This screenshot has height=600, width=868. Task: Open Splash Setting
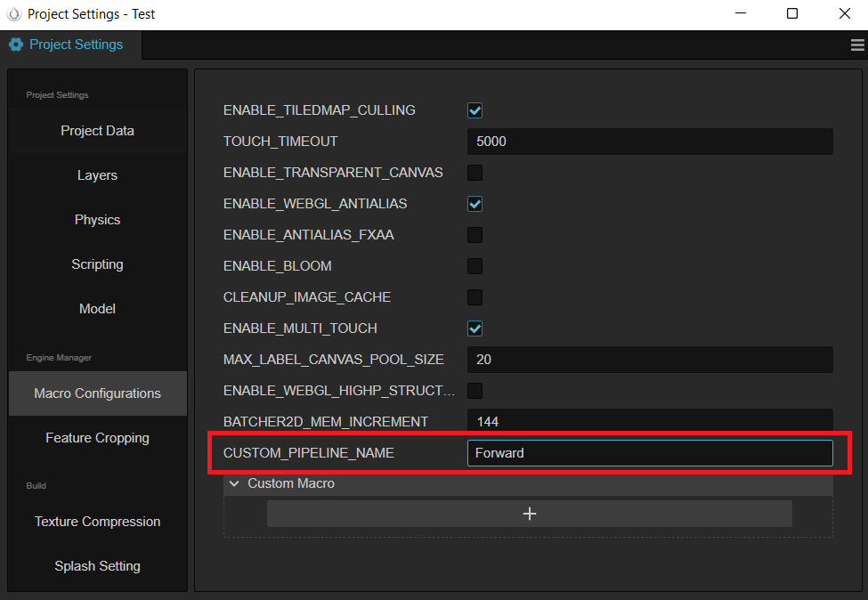(x=97, y=566)
